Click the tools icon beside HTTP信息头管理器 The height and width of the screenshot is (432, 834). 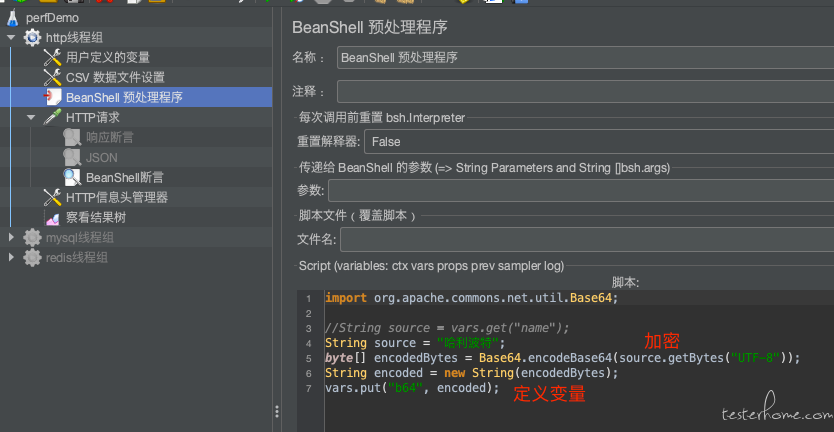tap(53, 198)
